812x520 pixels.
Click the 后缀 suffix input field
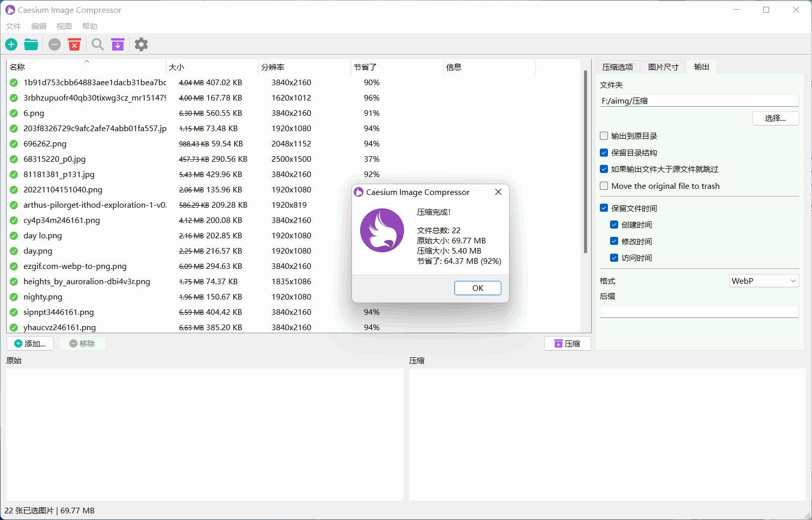(699, 311)
